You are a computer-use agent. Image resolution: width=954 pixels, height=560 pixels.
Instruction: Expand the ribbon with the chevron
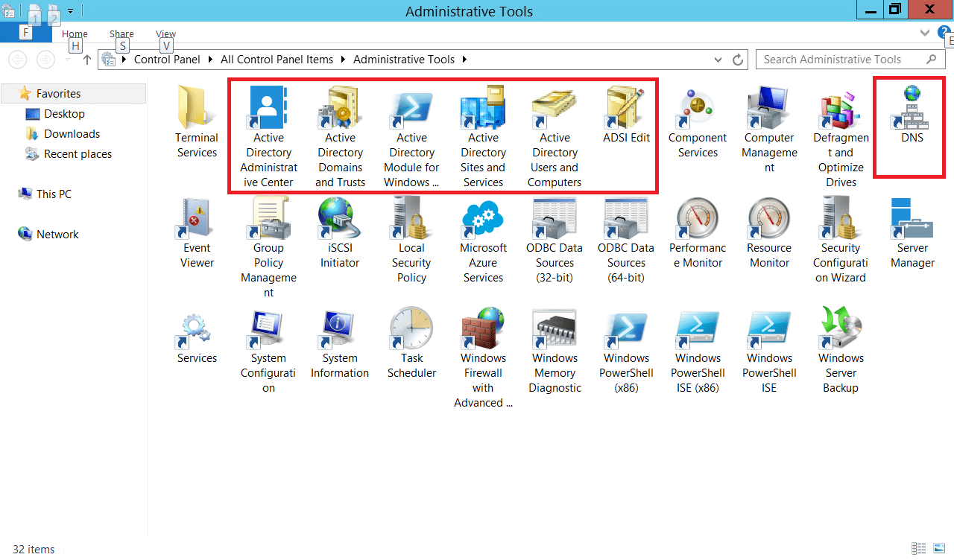925,34
